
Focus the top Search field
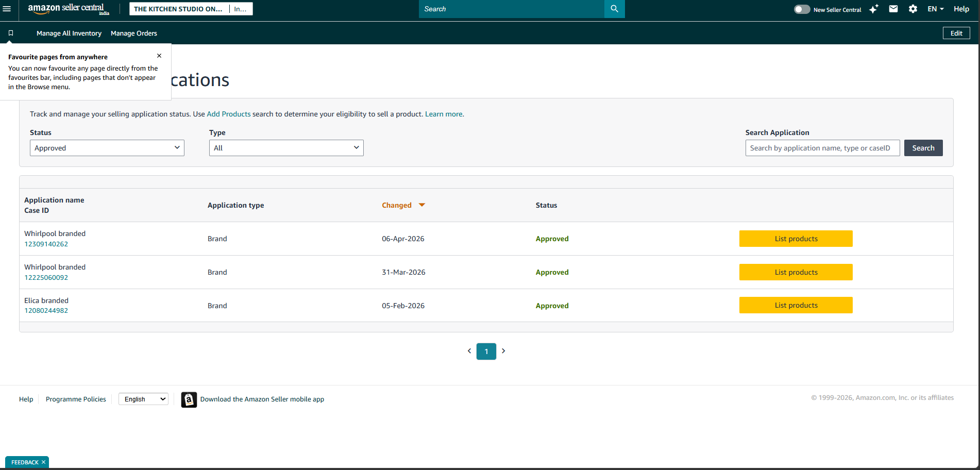[512, 9]
